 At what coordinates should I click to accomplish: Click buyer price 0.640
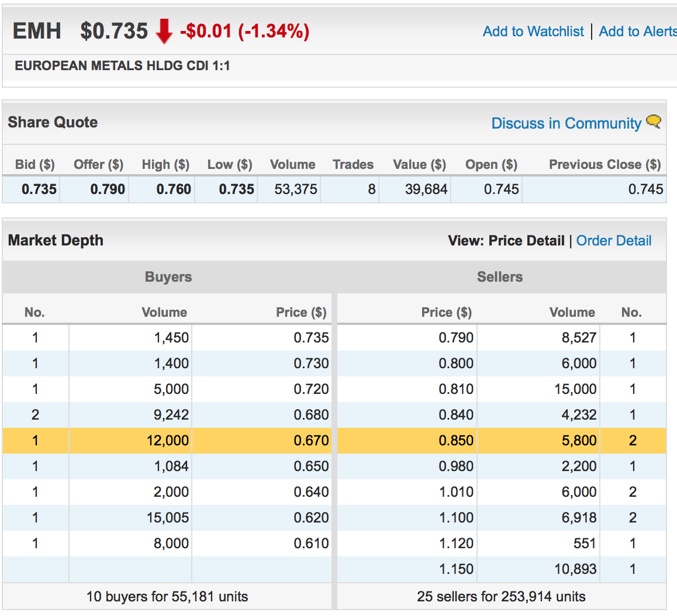311,492
